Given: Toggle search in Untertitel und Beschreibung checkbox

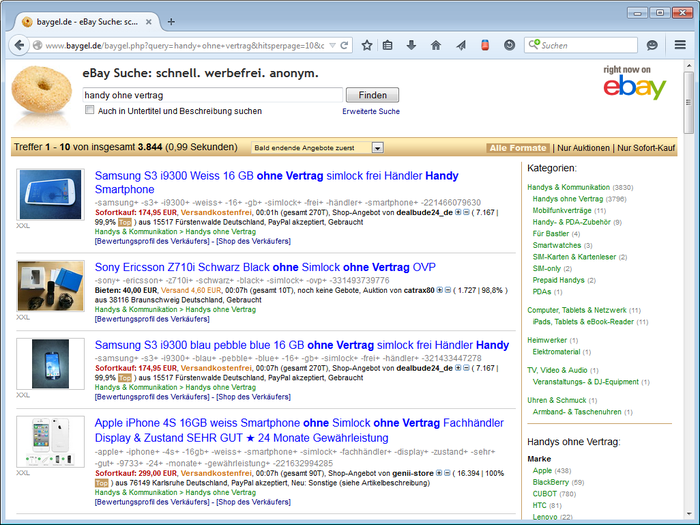Looking at the screenshot, I should click(x=90, y=110).
